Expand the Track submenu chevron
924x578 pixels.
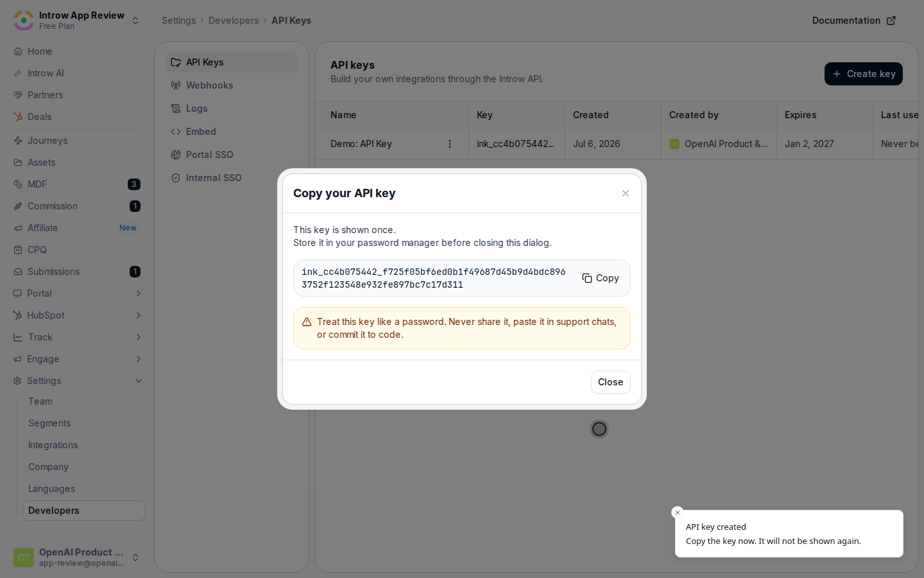[139, 337]
